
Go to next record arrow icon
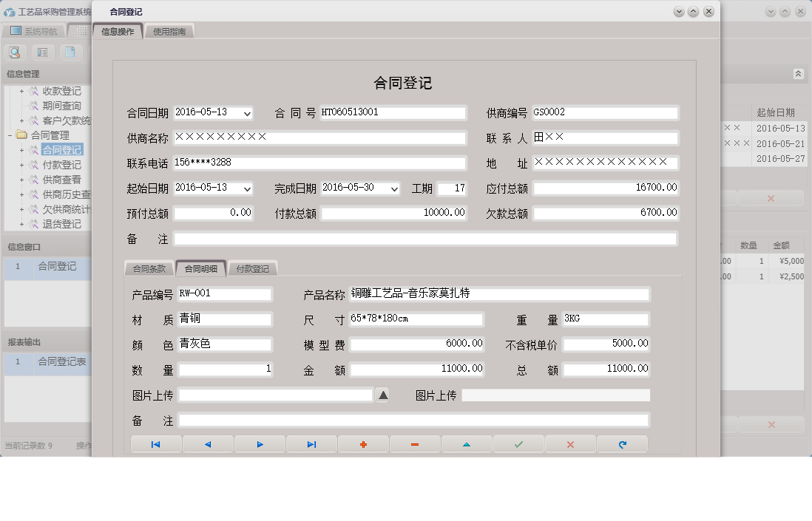(x=260, y=443)
